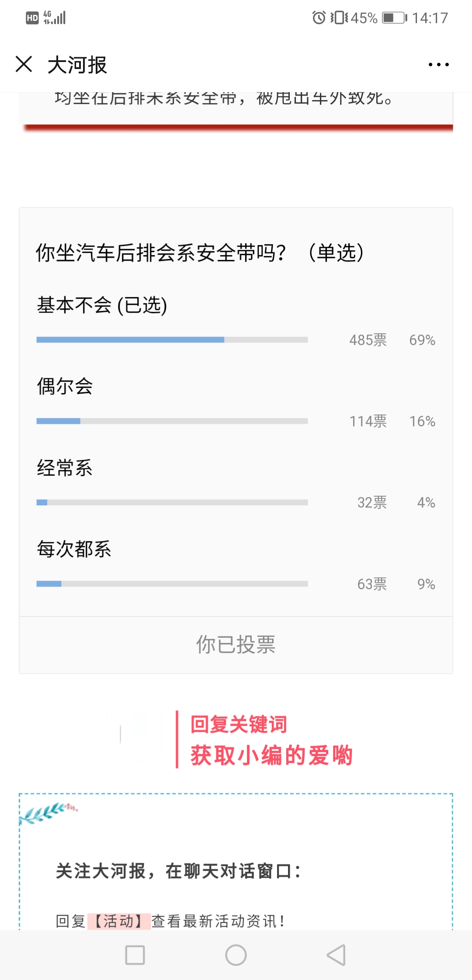Select the 偶尔会 poll option
The height and width of the screenshot is (980, 472).
65,386
